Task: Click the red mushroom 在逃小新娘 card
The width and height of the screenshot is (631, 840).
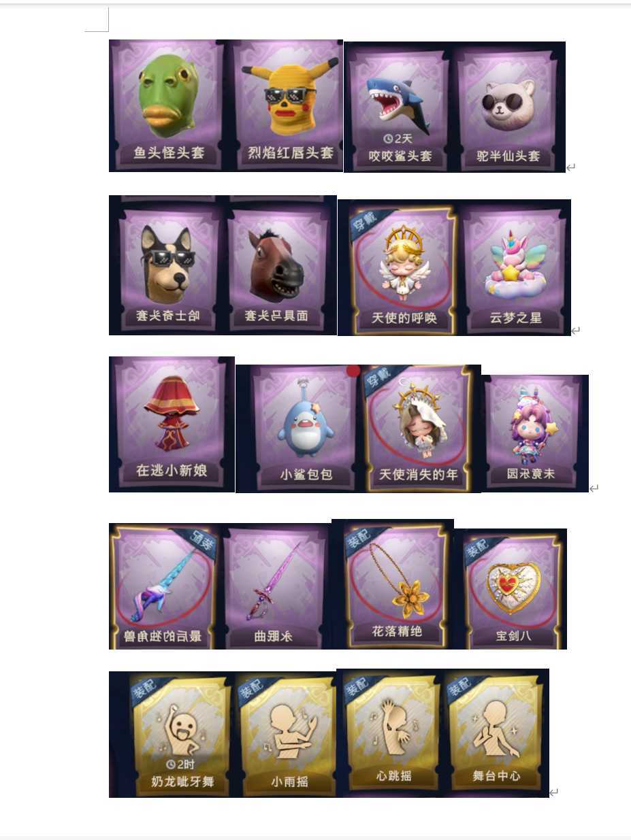Action: point(172,423)
